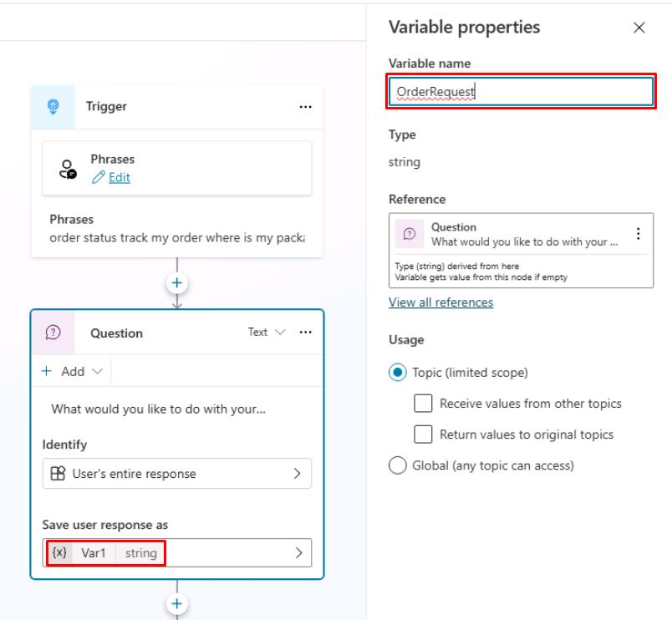
Task: Open the Question node ellipsis menu
Action: [x=306, y=332]
